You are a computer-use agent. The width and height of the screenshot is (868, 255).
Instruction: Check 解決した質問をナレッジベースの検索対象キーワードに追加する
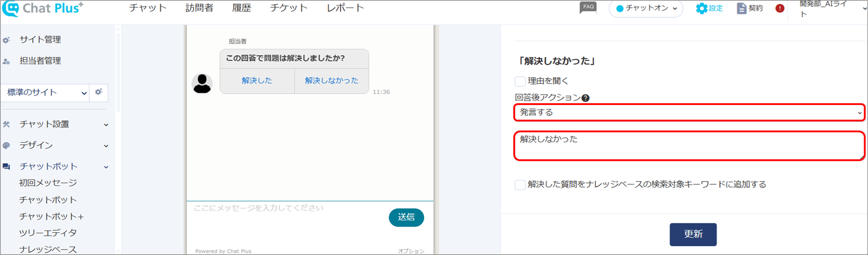pyautogui.click(x=520, y=185)
